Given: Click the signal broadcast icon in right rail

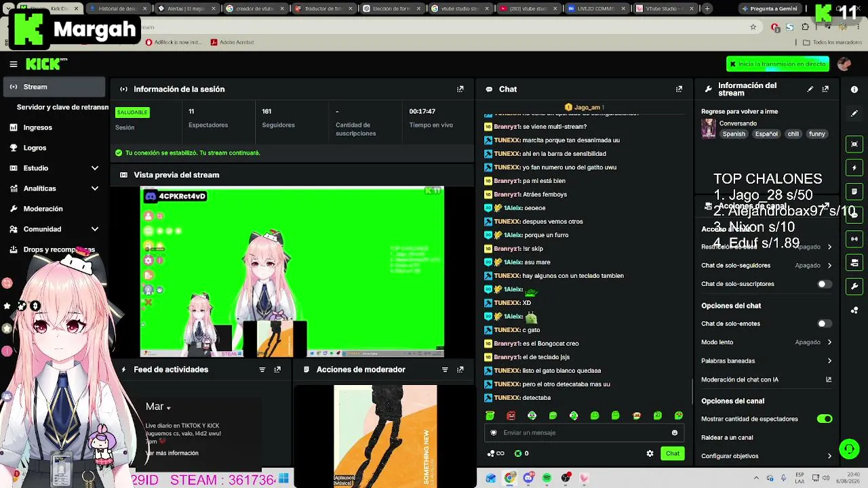Looking at the screenshot, I should (x=854, y=239).
